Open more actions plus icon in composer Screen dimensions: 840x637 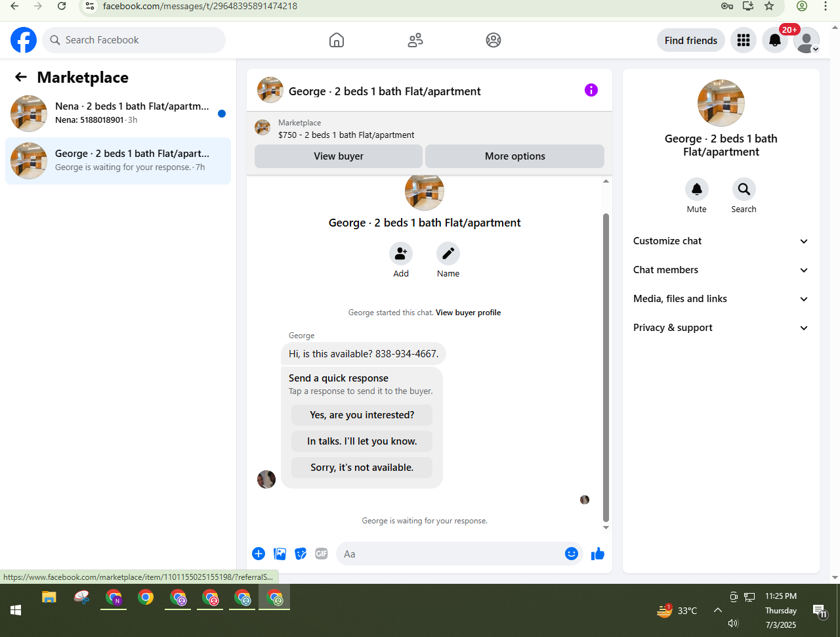[x=259, y=554]
